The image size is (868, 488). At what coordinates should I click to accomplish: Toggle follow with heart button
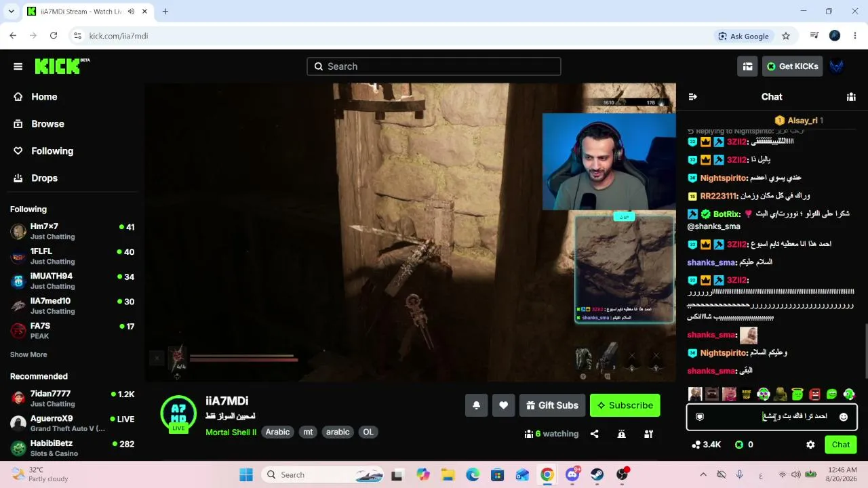coord(503,405)
